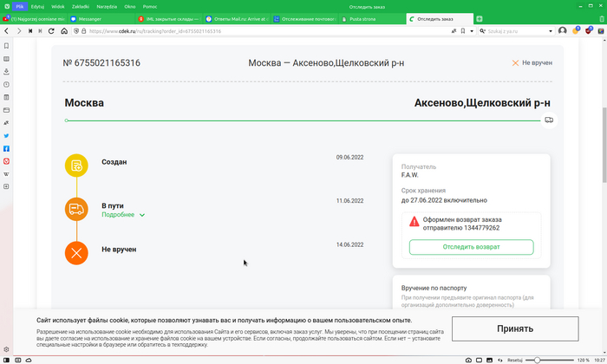
Task: Open the Settings gear in sidebar
Action: [x=7, y=348]
